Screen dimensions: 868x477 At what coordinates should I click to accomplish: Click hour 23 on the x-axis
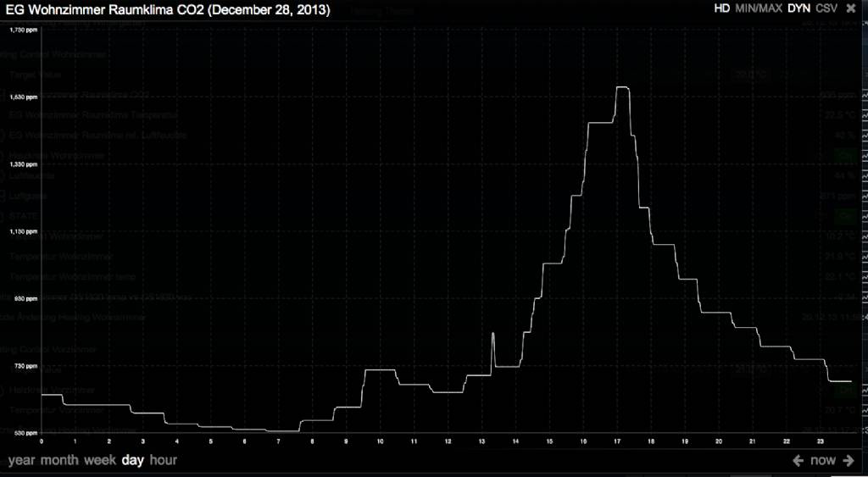tap(821, 441)
